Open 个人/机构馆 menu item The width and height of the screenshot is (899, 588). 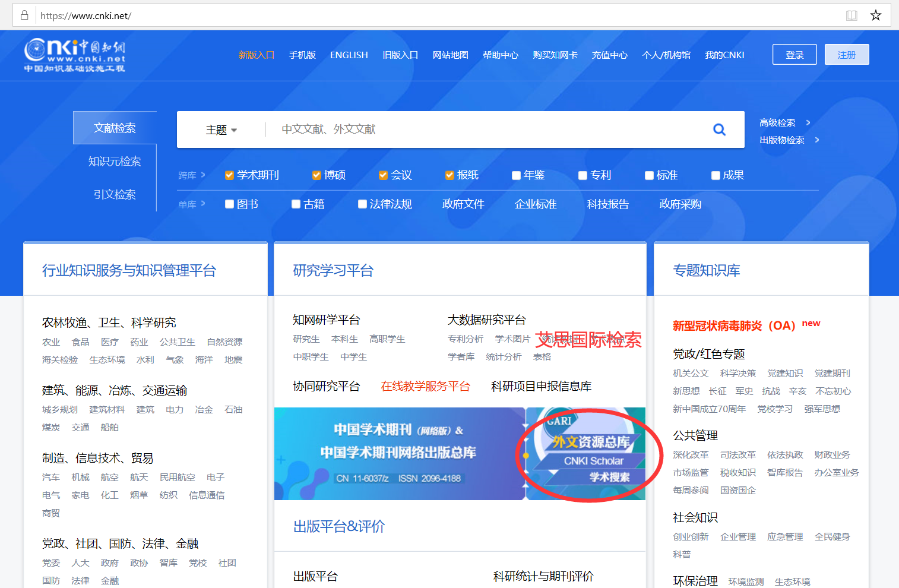click(666, 55)
